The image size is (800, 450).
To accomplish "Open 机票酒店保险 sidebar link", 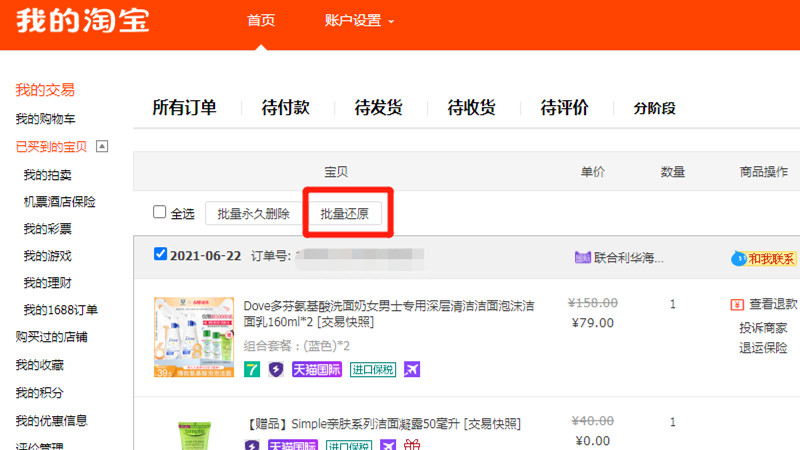I will point(60,202).
